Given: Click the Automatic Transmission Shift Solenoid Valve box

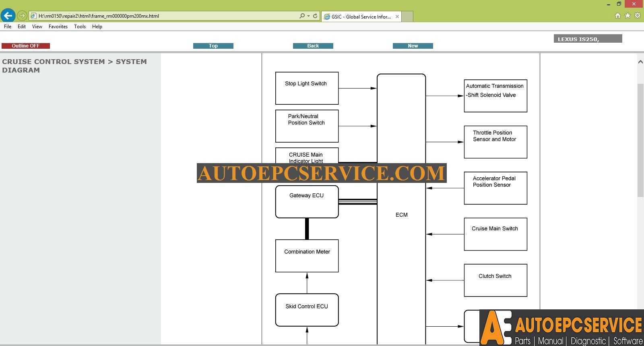Looking at the screenshot, I should 495,96.
